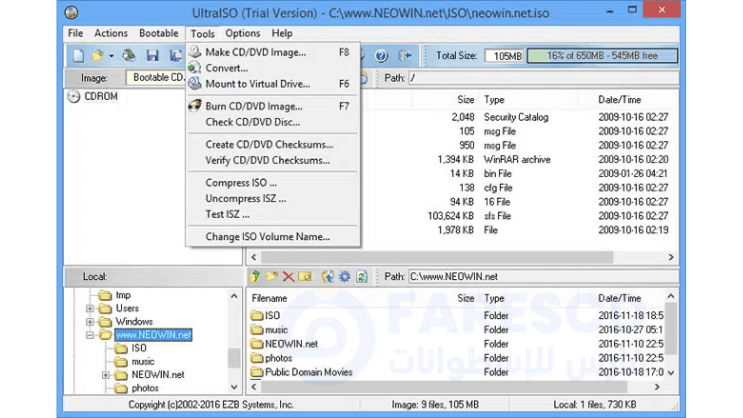Click the Help question mark toolbar icon
The width and height of the screenshot is (743, 418).
383,56
